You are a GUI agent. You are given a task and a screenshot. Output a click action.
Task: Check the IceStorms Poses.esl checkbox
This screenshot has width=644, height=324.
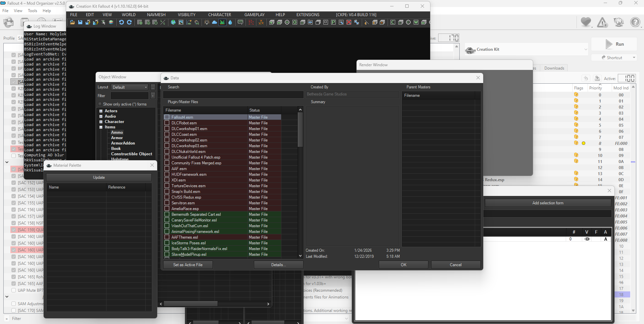tap(167, 243)
